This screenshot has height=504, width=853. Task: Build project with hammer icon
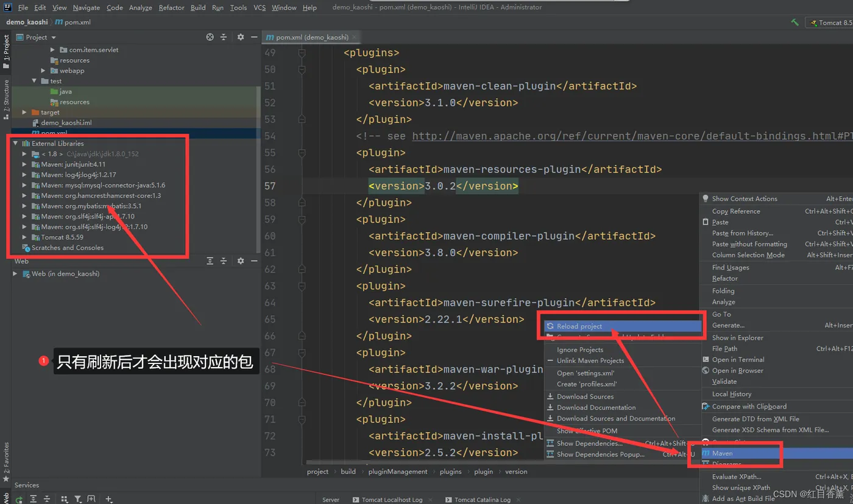[795, 23]
